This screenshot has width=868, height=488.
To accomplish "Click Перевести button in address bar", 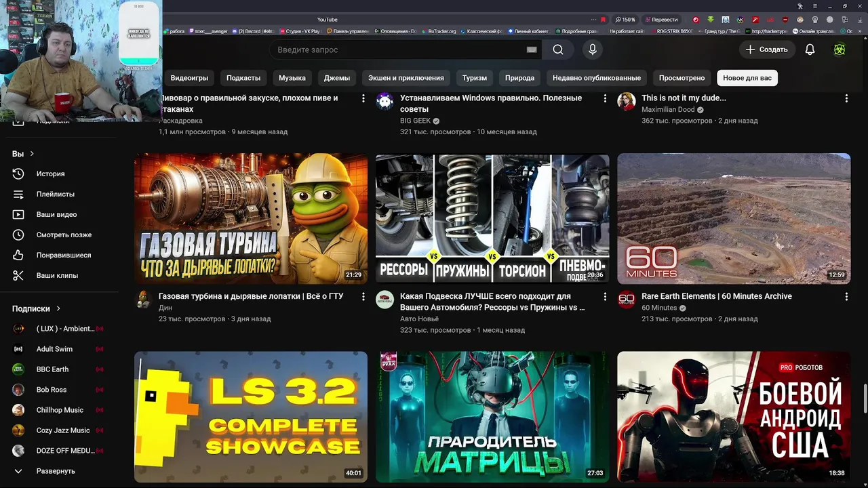I will (661, 20).
